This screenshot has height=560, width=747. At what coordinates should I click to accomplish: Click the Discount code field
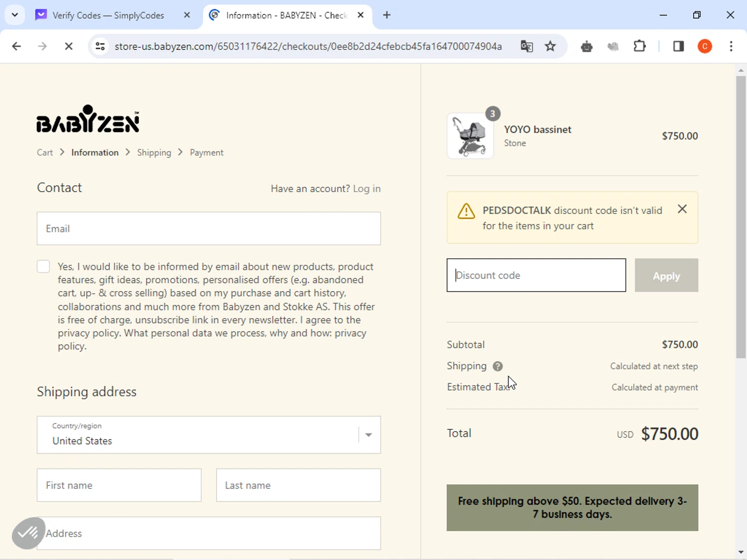click(536, 275)
